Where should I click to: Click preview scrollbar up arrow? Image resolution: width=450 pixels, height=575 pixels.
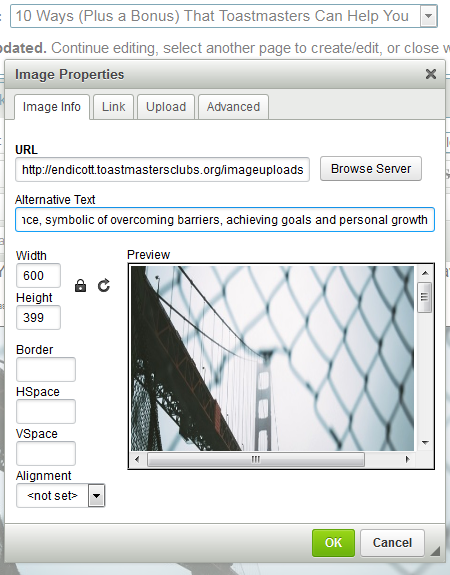click(425, 273)
